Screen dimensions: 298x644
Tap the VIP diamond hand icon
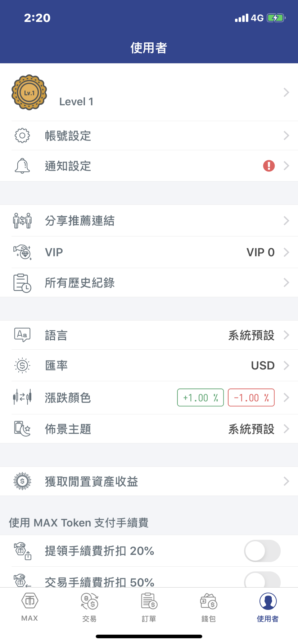pyautogui.click(x=22, y=252)
